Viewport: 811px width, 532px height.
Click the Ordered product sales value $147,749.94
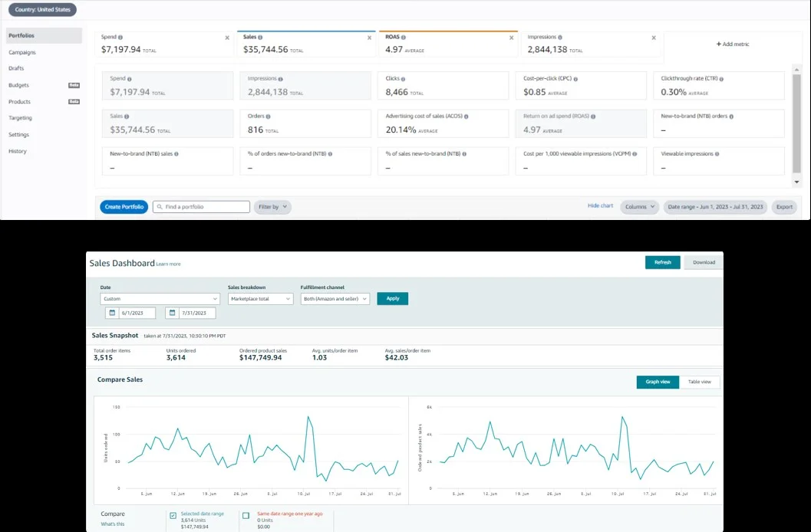pyautogui.click(x=261, y=357)
